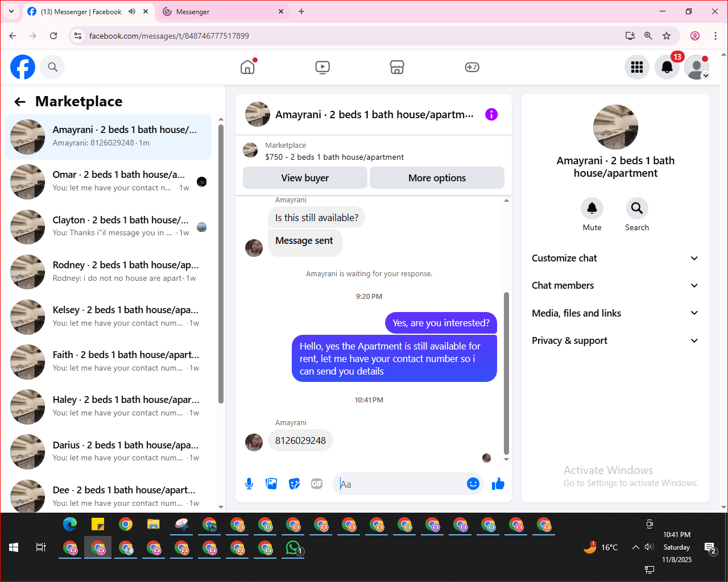This screenshot has height=582, width=728.
Task: Open the Gaming controller icon
Action: pos(472,67)
